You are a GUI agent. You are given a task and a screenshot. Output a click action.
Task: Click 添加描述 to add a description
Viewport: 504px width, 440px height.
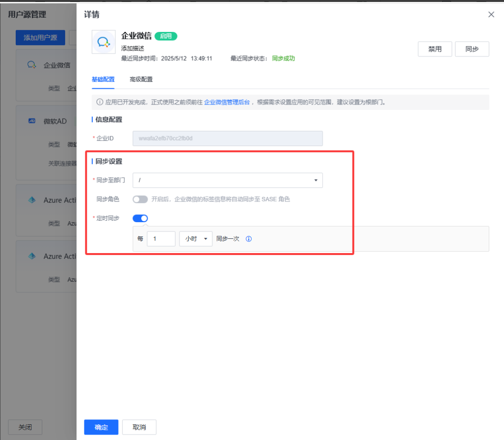(132, 49)
